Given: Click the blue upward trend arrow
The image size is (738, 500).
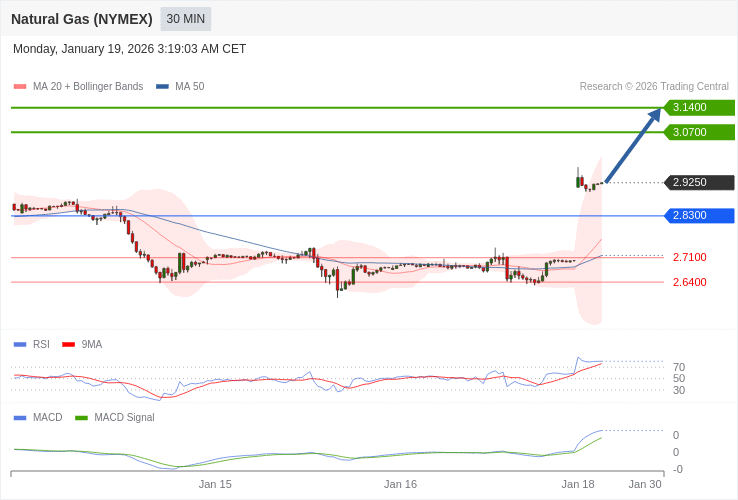Looking at the screenshot, I should 633,146.
